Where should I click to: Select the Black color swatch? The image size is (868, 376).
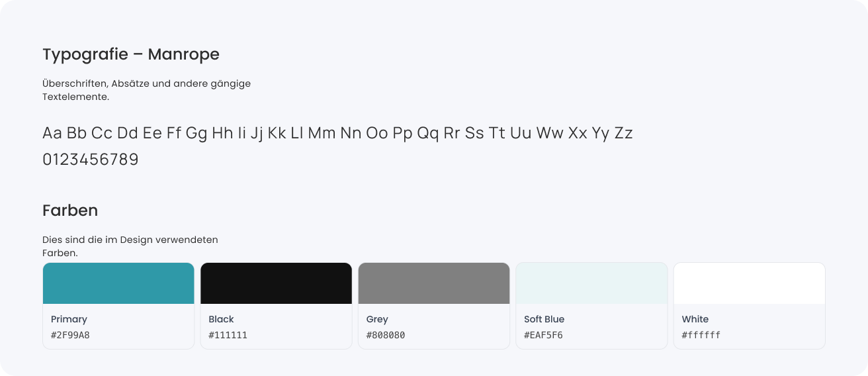(x=276, y=283)
